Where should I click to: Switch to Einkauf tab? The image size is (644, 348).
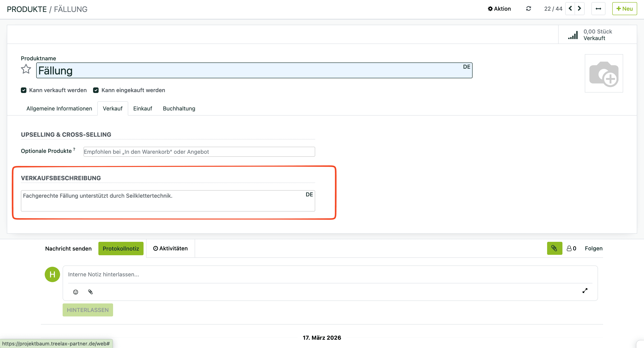(x=142, y=108)
